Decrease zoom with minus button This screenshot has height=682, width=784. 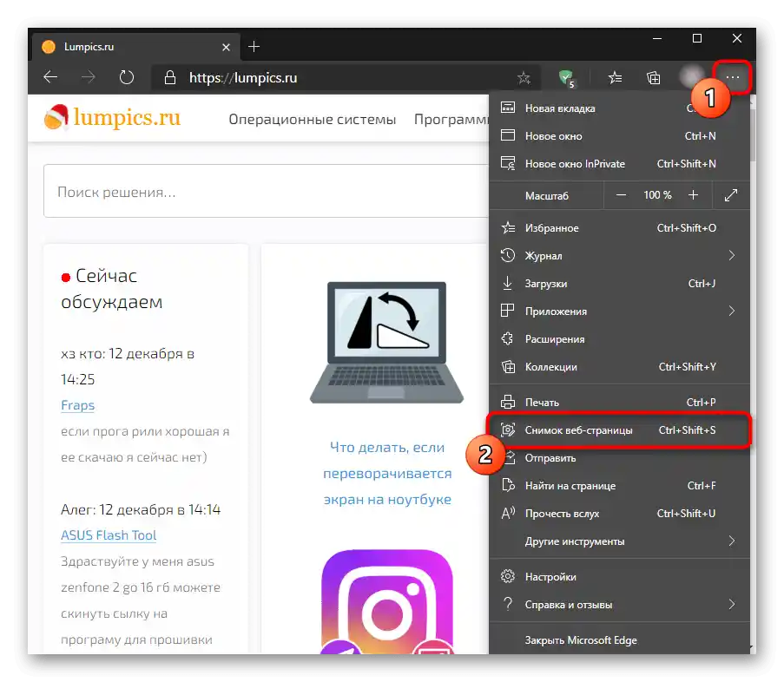click(x=621, y=195)
